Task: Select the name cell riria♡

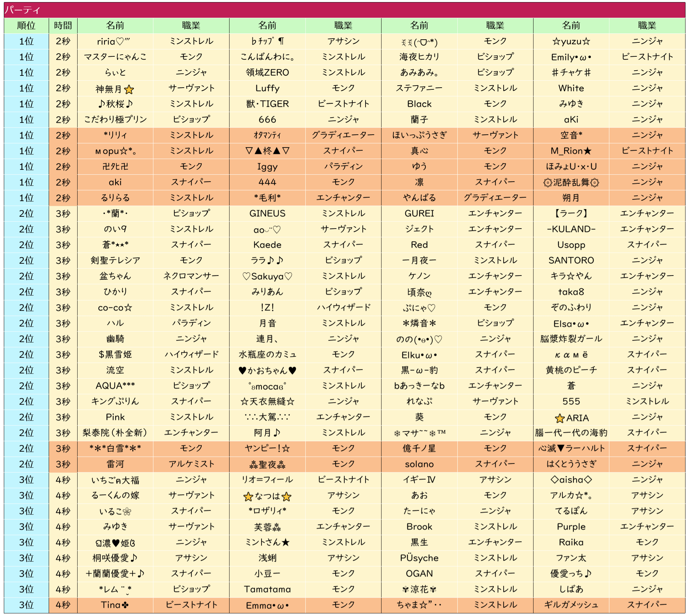Action: pyautogui.click(x=115, y=41)
